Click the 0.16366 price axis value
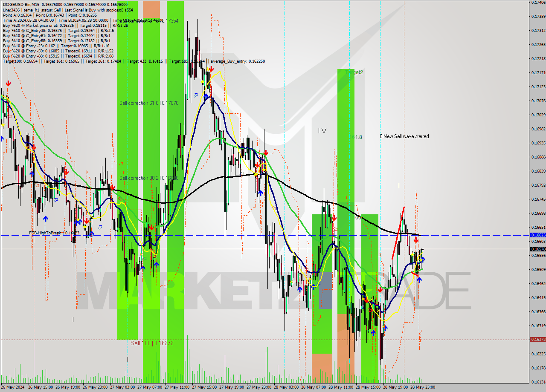Screen dimensions: 546x392 point(538,311)
